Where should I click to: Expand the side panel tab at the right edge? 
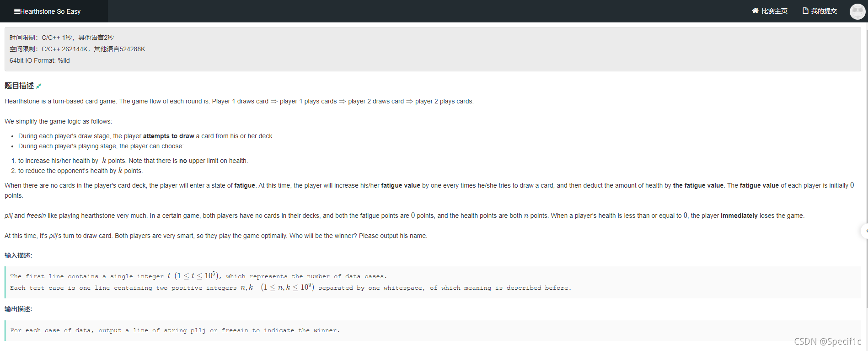coord(865,231)
